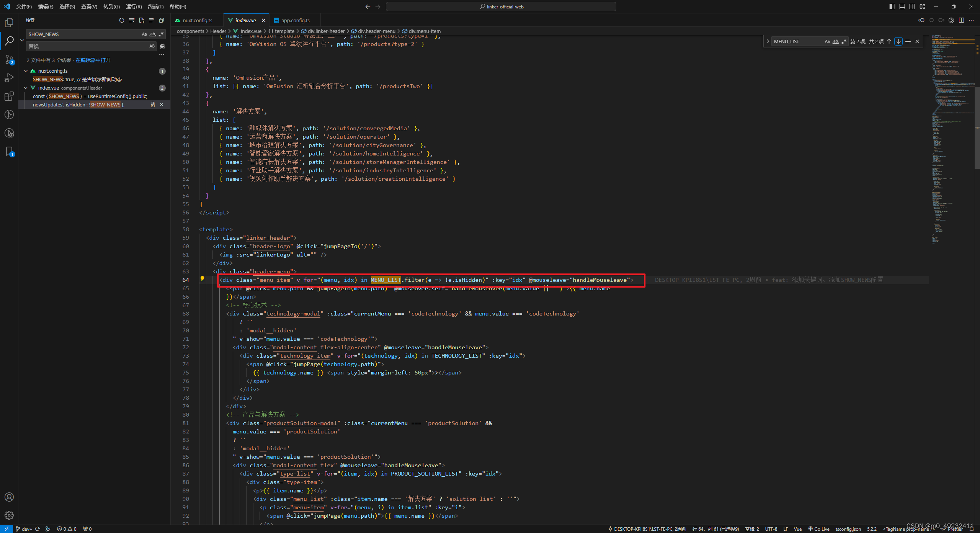Click dev+ branch in status bar
Image resolution: width=980 pixels, height=533 pixels.
click(24, 529)
